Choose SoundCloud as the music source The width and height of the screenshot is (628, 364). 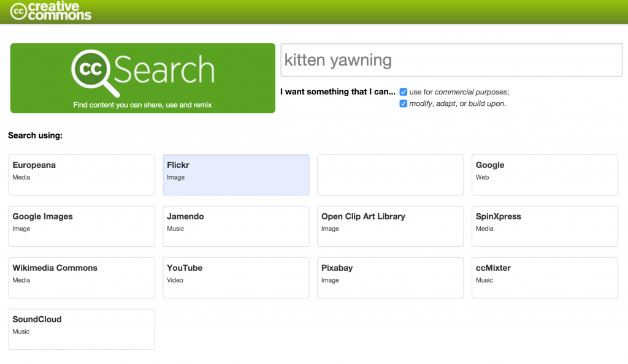click(x=81, y=329)
